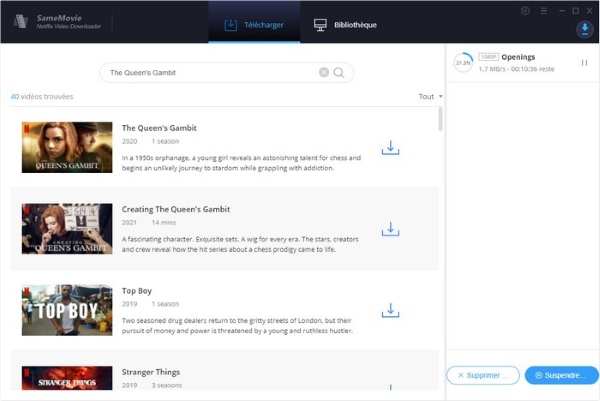600x401 pixels.
Task: Click the Supprimer button
Action: tap(483, 375)
